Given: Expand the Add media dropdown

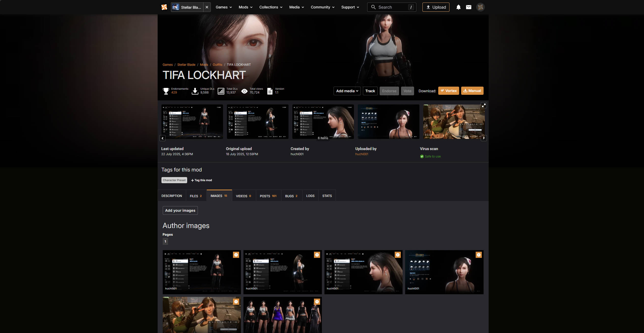Looking at the screenshot, I should (347, 91).
